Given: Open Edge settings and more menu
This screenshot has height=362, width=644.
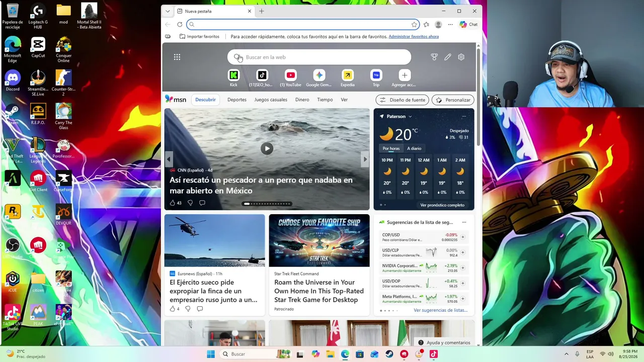Looking at the screenshot, I should (x=450, y=25).
